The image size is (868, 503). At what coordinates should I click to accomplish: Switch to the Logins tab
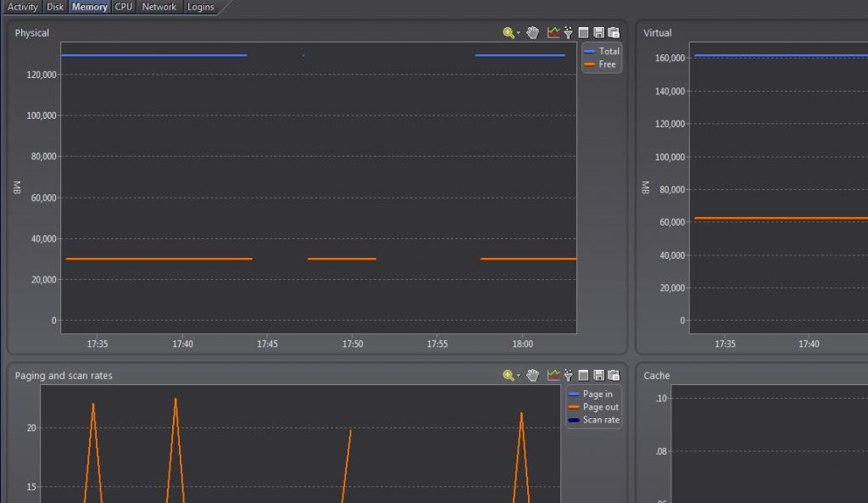point(200,7)
